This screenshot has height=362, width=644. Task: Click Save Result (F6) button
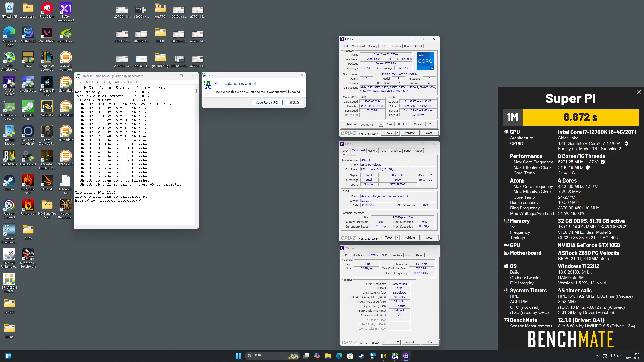267,102
